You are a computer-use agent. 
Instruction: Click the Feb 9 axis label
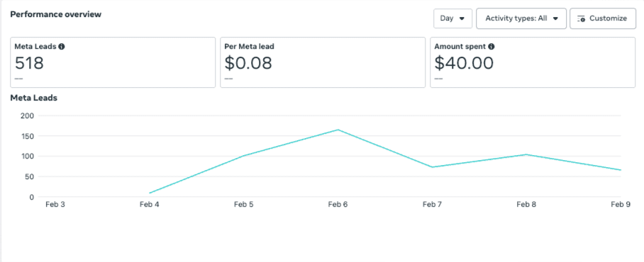coord(620,204)
